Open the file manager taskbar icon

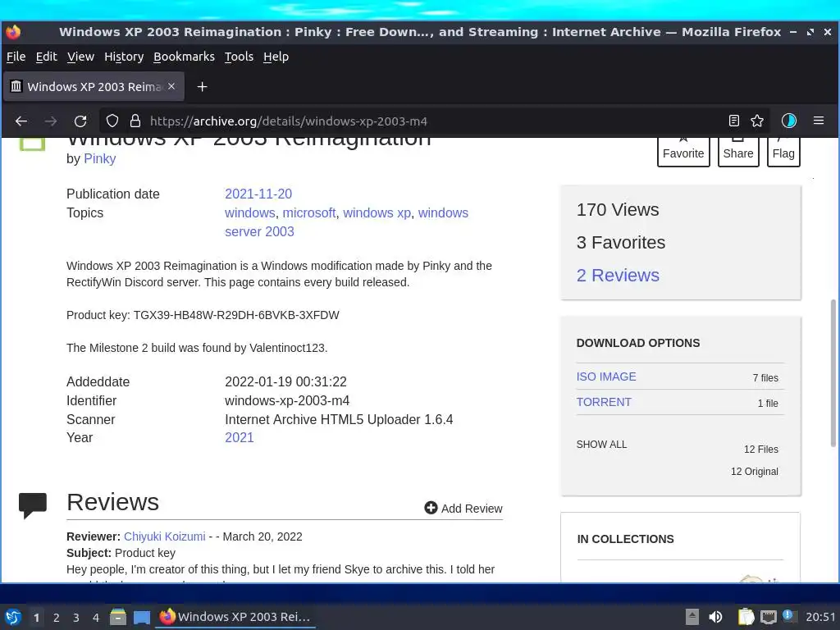click(x=118, y=617)
